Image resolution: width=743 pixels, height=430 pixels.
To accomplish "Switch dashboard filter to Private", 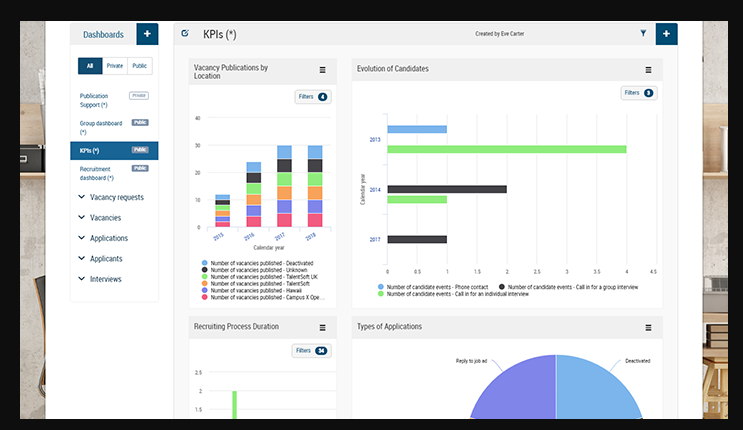I will (x=115, y=67).
